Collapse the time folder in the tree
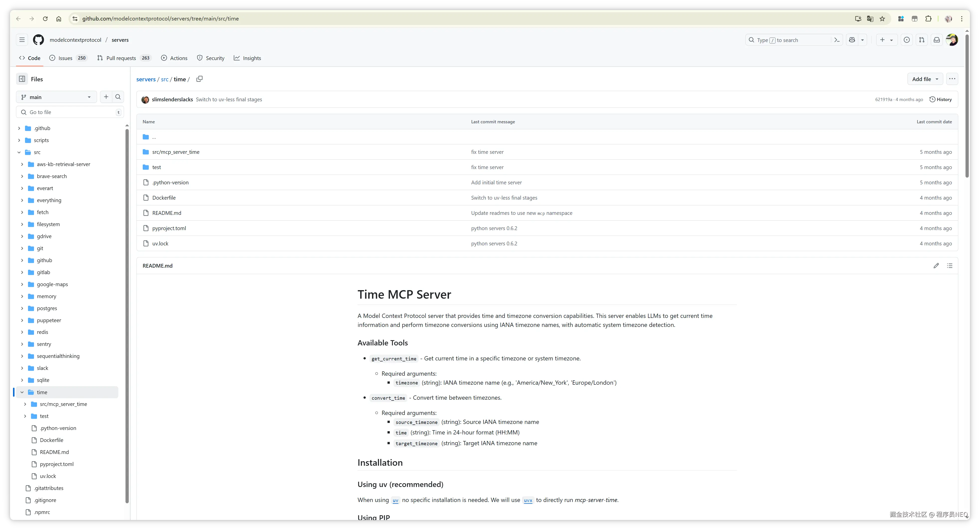Image resolution: width=980 pixels, height=530 pixels. click(x=22, y=392)
